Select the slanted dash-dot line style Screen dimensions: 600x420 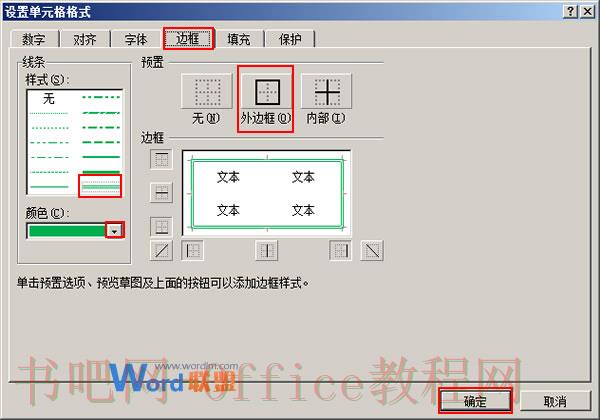(x=101, y=113)
